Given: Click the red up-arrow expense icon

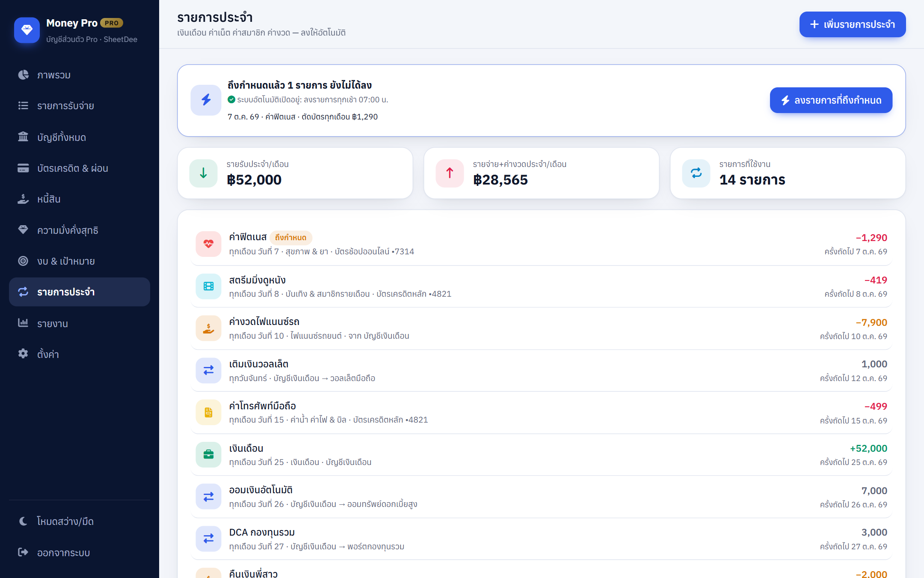Looking at the screenshot, I should [450, 173].
